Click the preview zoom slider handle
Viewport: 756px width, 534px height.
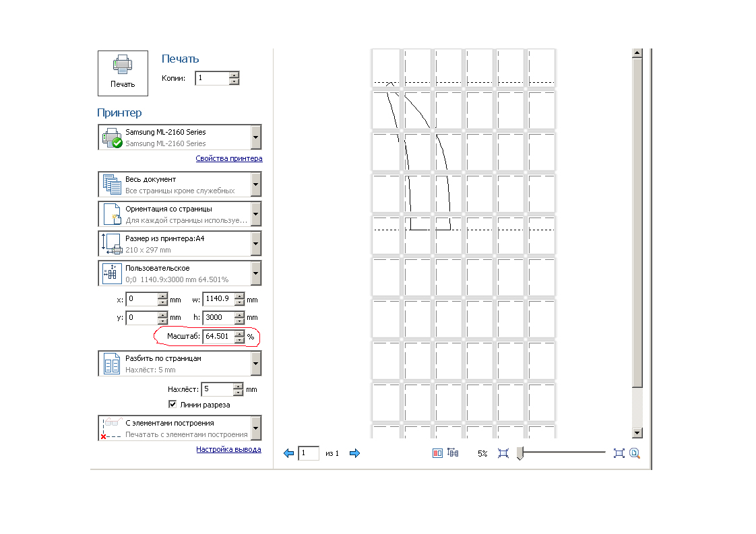coord(519,453)
